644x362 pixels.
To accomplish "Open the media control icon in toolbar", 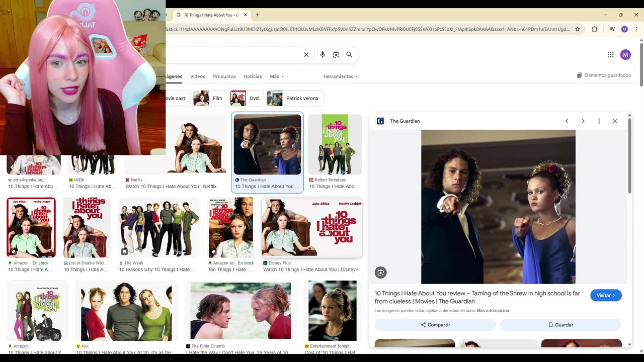I will point(612,29).
